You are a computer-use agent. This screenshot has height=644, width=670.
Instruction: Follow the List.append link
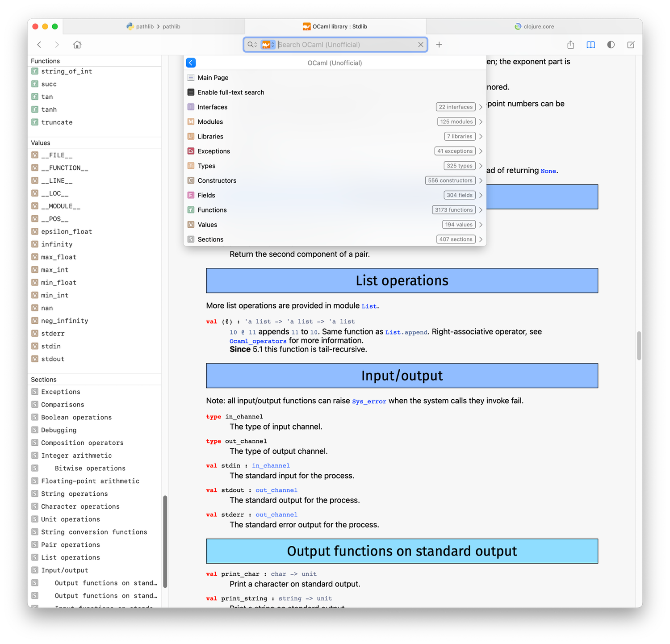[x=406, y=332]
